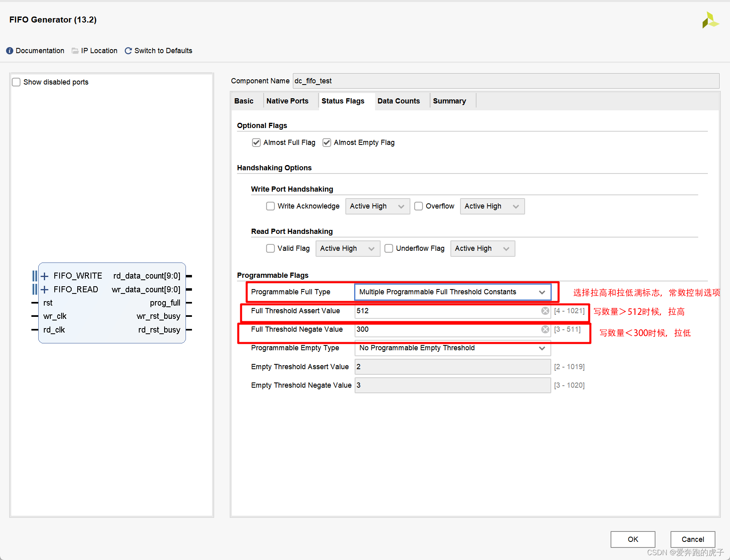Switch to the Basic tab
Image resolution: width=730 pixels, height=560 pixels.
tap(244, 101)
